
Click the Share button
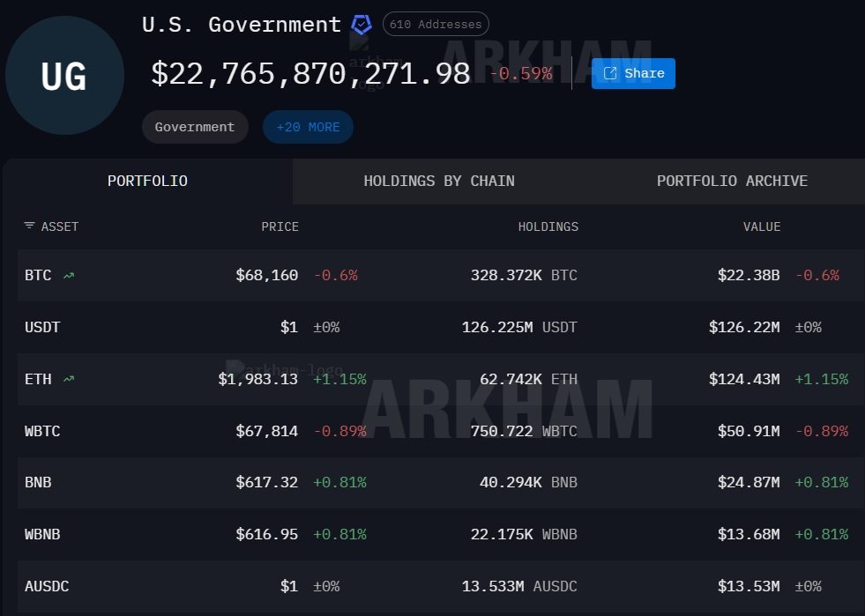tap(632, 73)
